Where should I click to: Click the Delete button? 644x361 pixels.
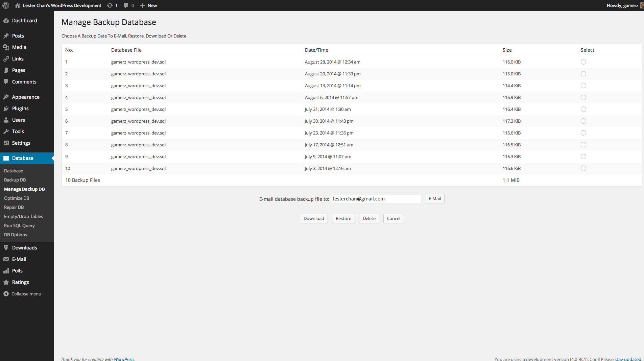(x=369, y=218)
